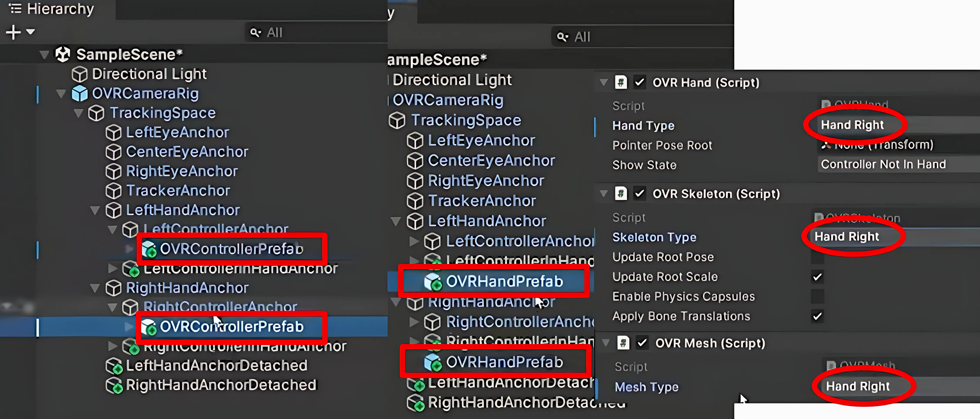Screen dimensions: 980x419
Task: Click the OVR Hand script icon
Action: (x=621, y=83)
